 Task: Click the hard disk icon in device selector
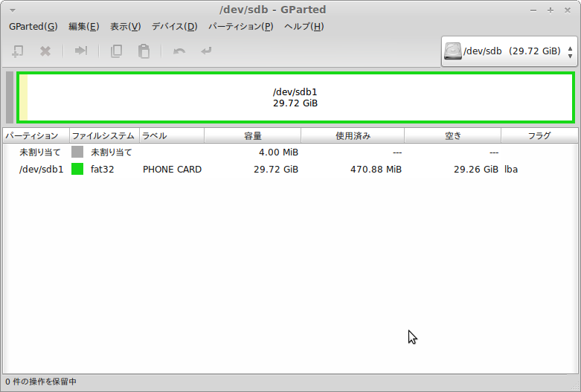(453, 51)
